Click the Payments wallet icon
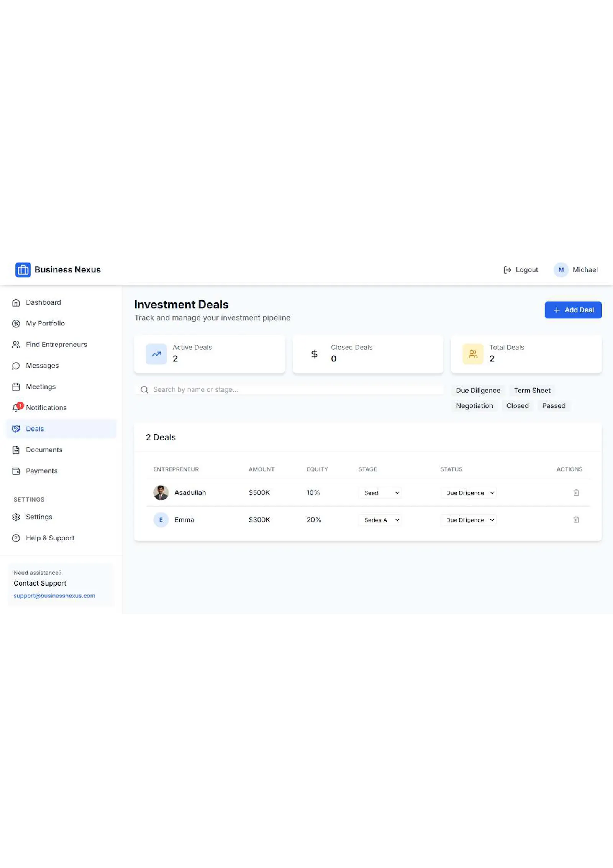613x868 pixels. pyautogui.click(x=16, y=471)
